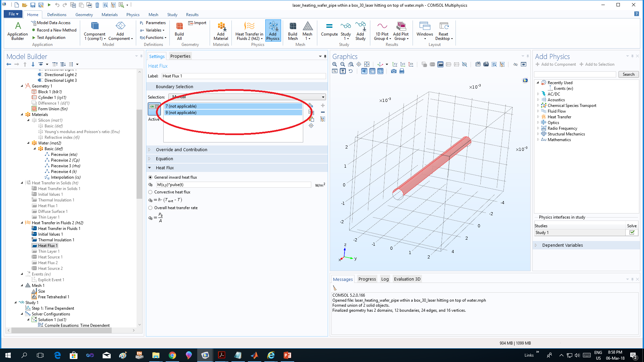This screenshot has width=644, height=362.
Task: Switch to the Progress tab
Action: tap(367, 279)
